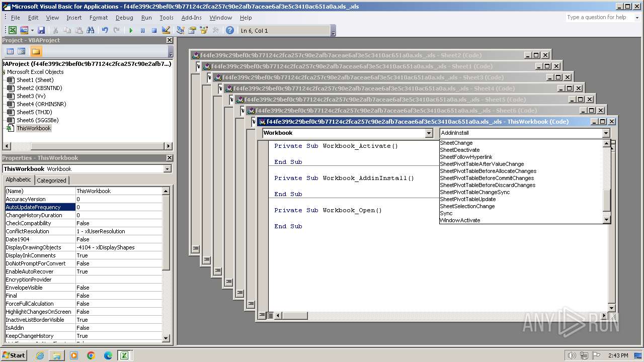Image resolution: width=644 pixels, height=362 pixels.
Task: Open the volume control in system tray
Action: click(572, 355)
